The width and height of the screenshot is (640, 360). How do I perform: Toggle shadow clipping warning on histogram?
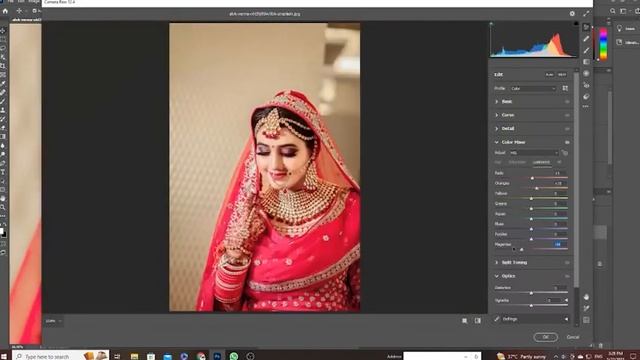coord(491,24)
